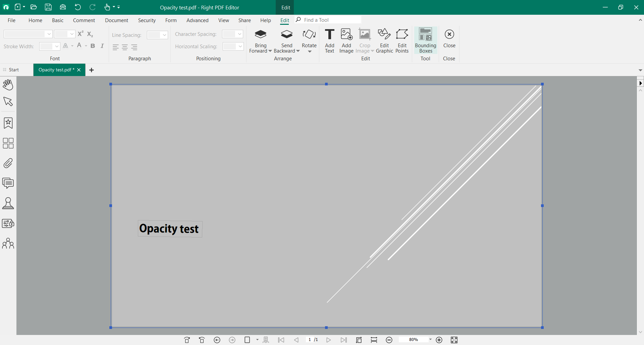
Task: Expand the tab list dropdown arrow
Action: (640, 70)
